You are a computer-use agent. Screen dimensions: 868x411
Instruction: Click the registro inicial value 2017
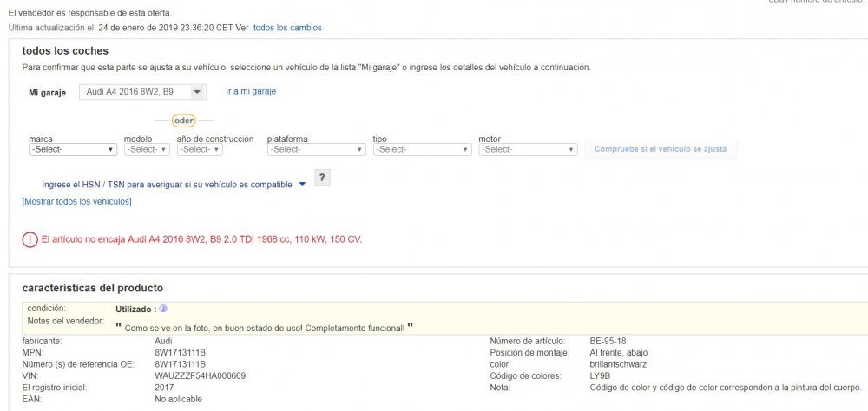pyautogui.click(x=164, y=388)
